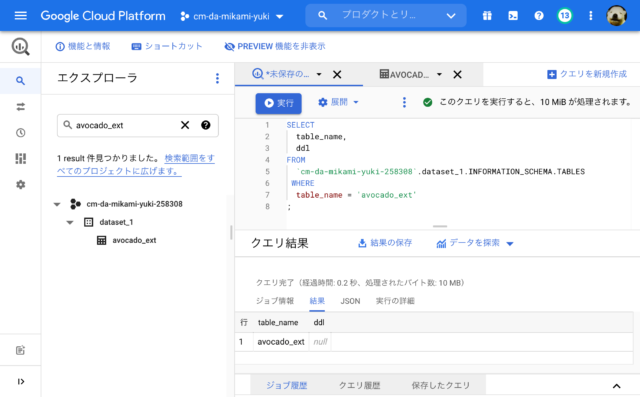Screen dimensions: 640x397
Task: Open query editor three-dot more menu
Action: click(404, 102)
